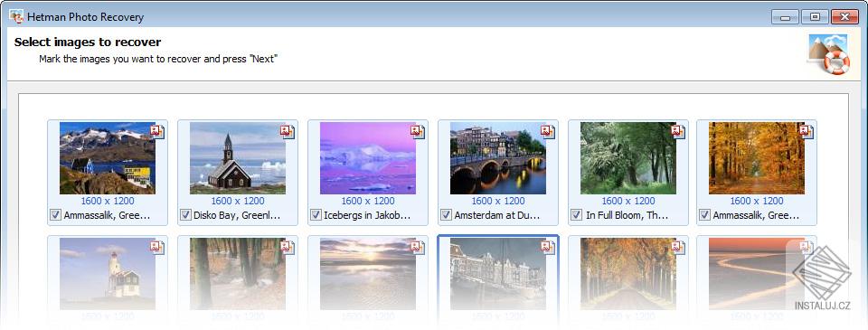868x330 pixels.
Task: Close the Hetman Photo Recovery window
Action: coord(844,16)
